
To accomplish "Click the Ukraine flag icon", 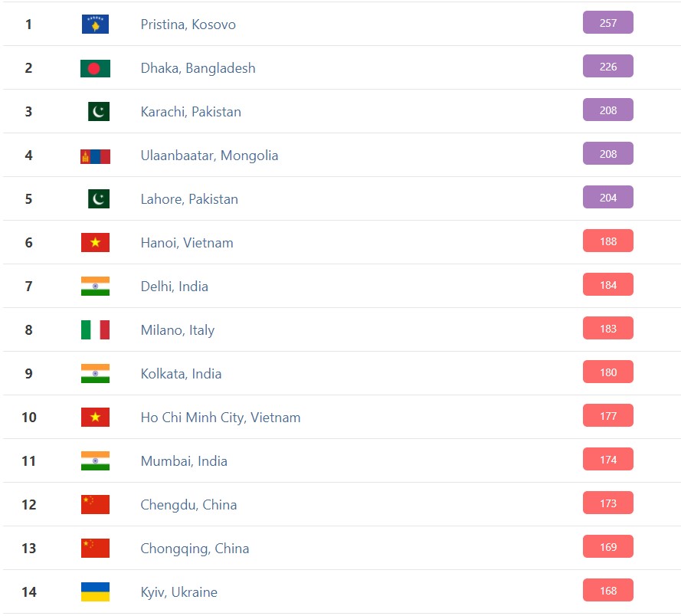I will [x=95, y=592].
